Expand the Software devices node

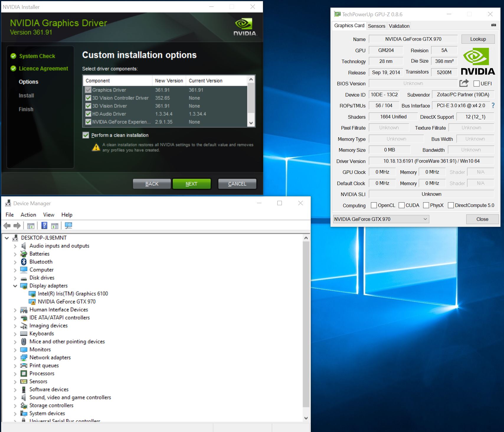(x=15, y=389)
